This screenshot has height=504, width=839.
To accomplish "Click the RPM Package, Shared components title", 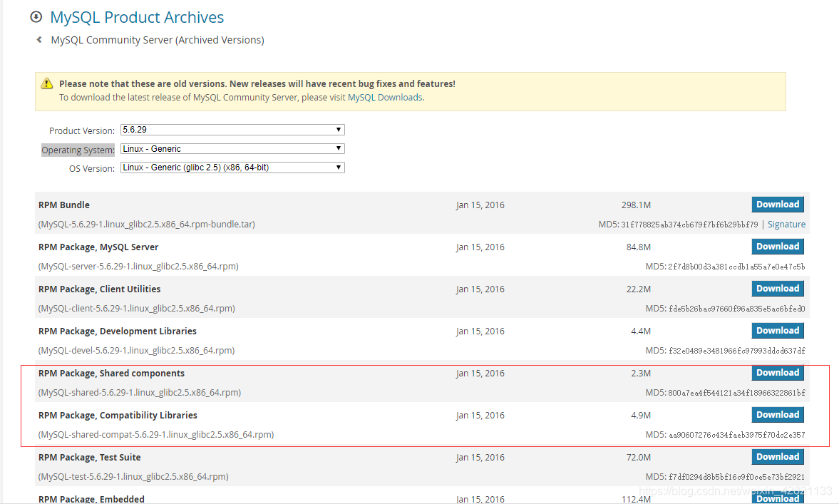I will (111, 374).
